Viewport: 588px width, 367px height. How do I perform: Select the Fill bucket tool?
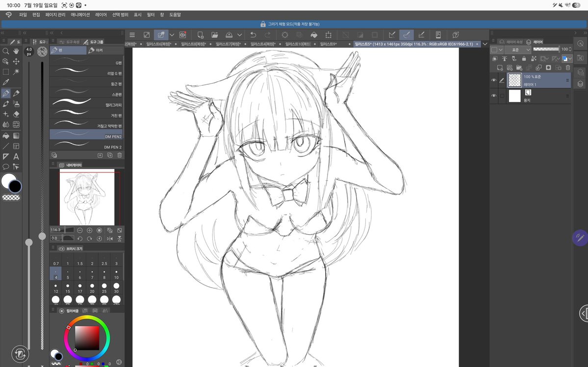coord(5,136)
